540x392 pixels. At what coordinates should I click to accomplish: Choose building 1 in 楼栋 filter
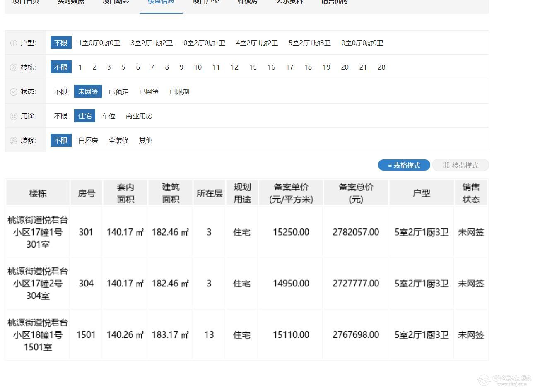coord(80,67)
